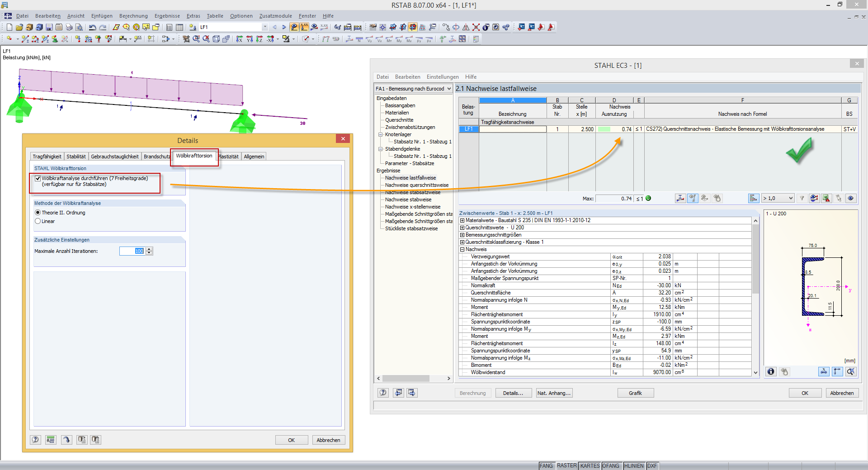Click the Print icon in main toolbar
868x470 pixels.
[69, 27]
